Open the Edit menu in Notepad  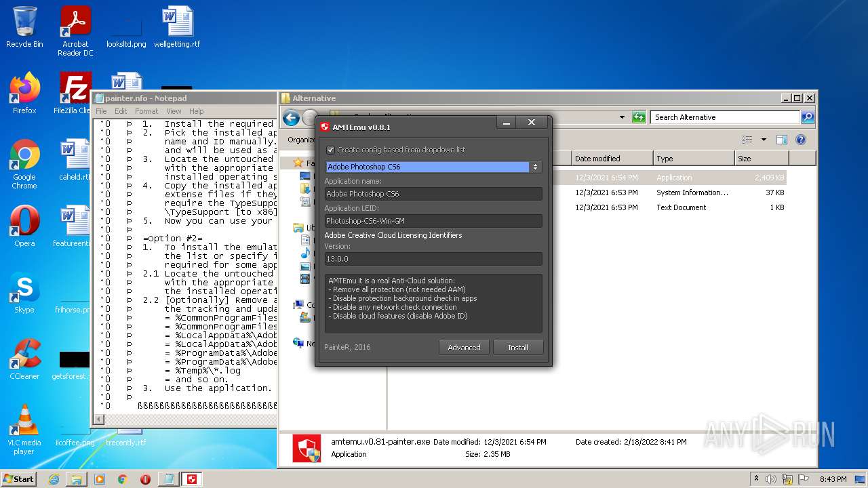point(121,111)
